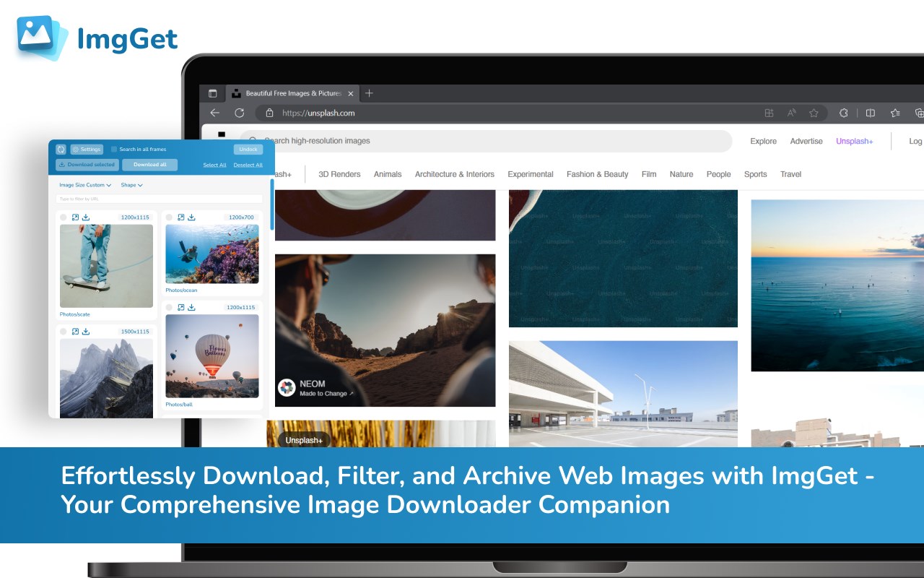
Task: Download the mountain image icon
Action: [86, 332]
